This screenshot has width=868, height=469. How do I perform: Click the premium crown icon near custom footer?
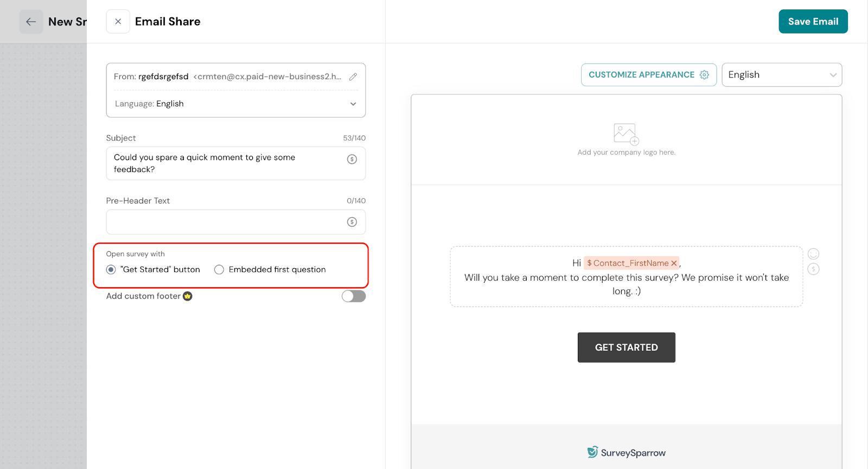[x=188, y=296]
